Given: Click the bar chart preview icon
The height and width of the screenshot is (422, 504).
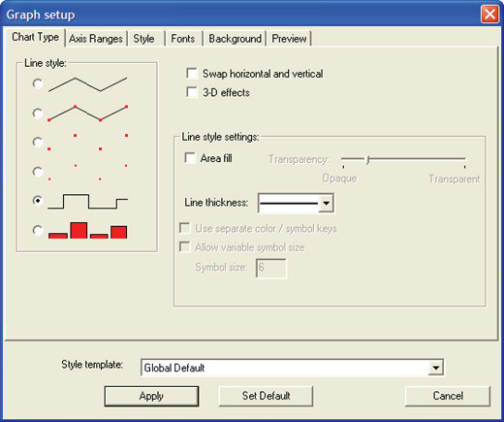Looking at the screenshot, I should (87, 230).
